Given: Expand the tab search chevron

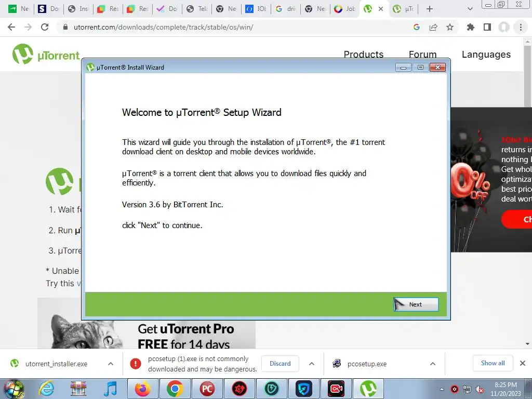Looking at the screenshot, I should (470, 9).
